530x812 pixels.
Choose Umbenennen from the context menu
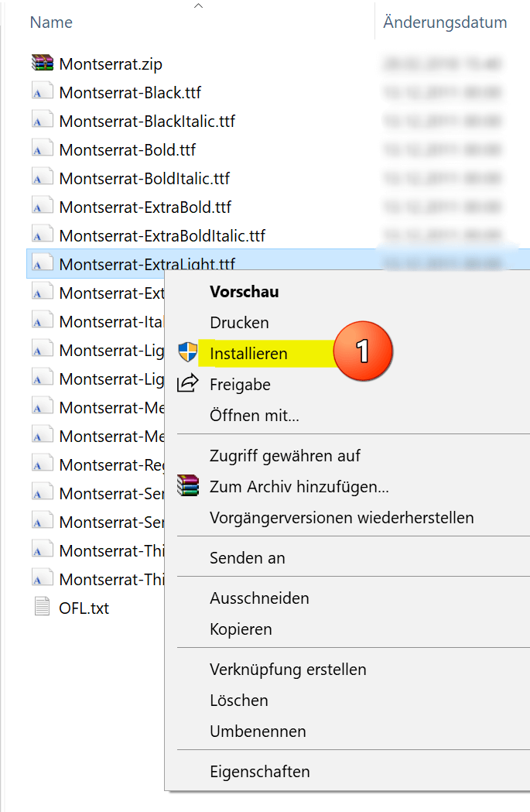click(x=258, y=731)
